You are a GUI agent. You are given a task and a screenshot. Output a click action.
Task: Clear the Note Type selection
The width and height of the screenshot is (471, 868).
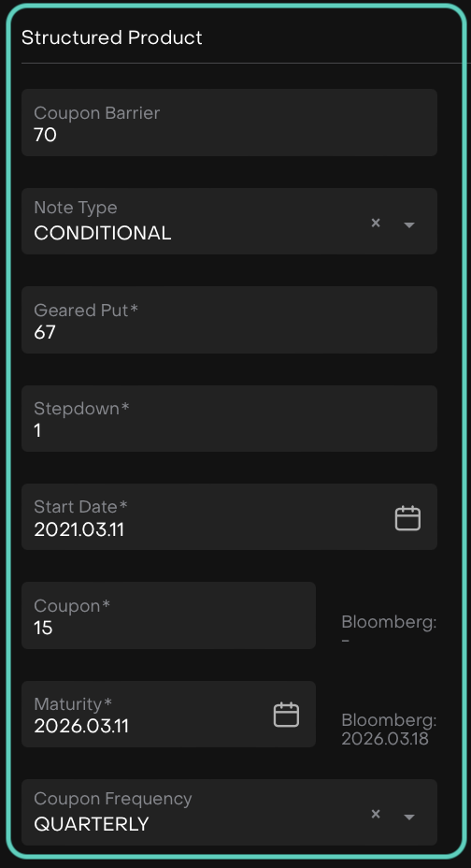coord(376,223)
